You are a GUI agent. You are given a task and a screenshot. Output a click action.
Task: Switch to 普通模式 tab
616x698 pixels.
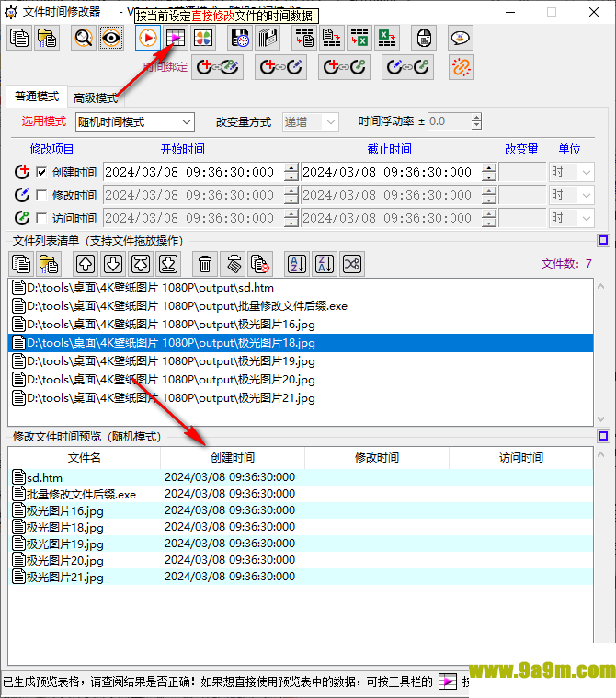click(x=37, y=97)
